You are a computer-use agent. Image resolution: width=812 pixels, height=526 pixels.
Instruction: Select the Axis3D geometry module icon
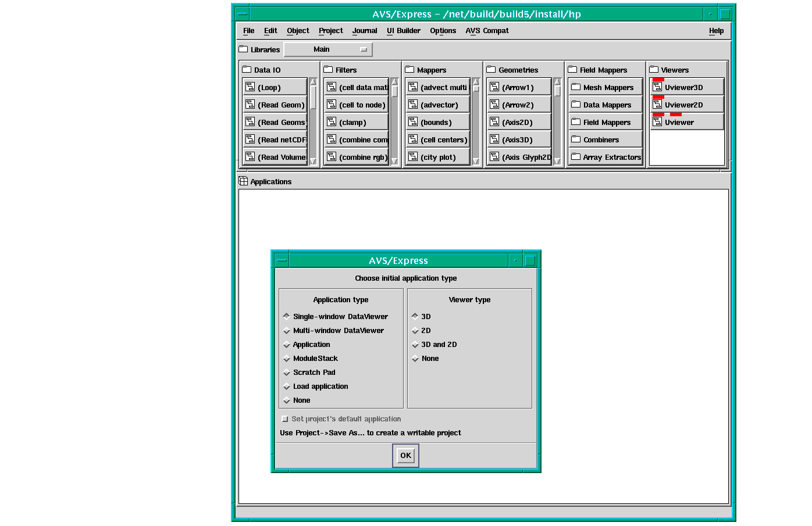494,139
